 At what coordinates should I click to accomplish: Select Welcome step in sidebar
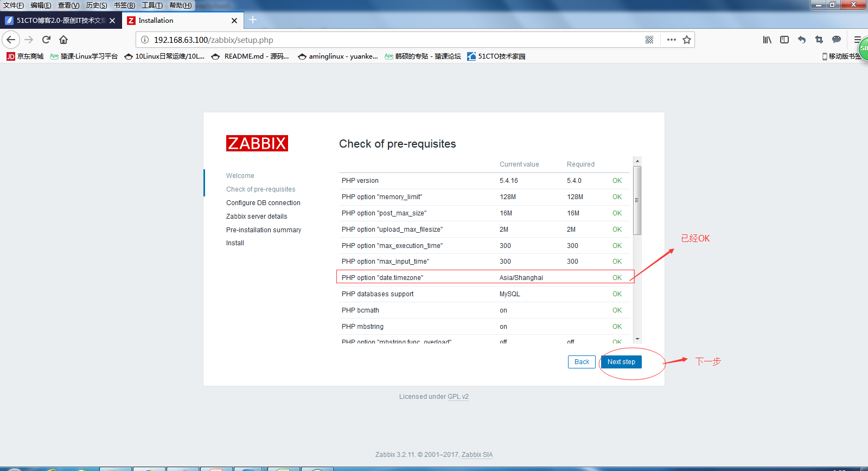coord(240,176)
